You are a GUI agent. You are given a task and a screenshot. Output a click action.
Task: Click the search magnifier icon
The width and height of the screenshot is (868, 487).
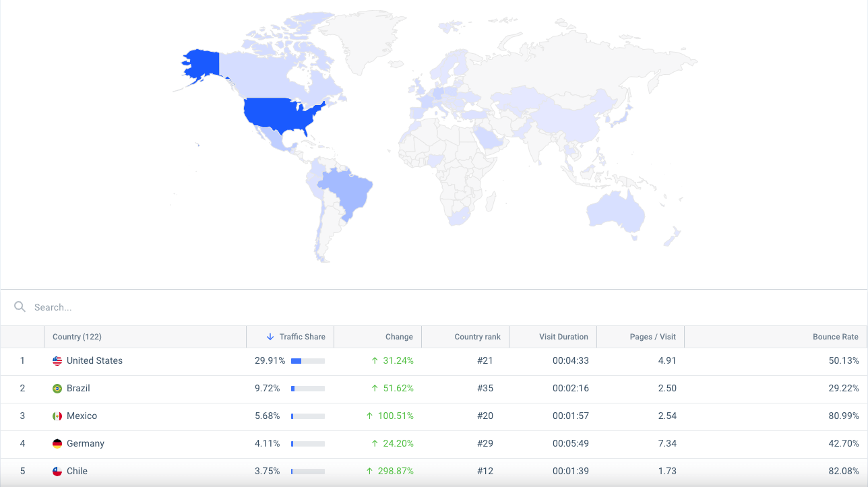coord(20,307)
